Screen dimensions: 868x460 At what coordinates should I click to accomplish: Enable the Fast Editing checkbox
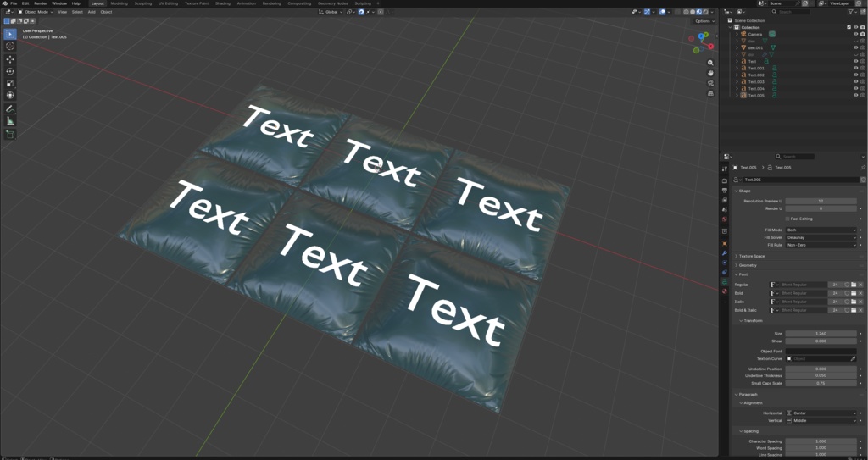coord(787,219)
